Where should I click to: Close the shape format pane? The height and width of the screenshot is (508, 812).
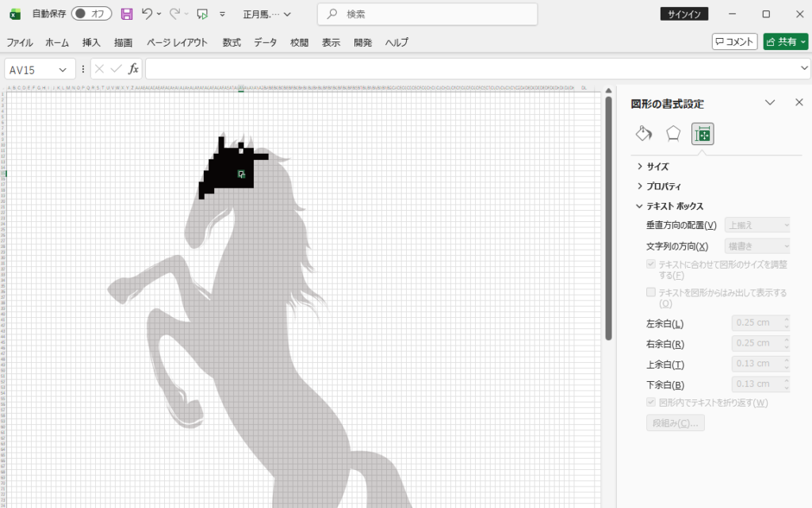(799, 102)
